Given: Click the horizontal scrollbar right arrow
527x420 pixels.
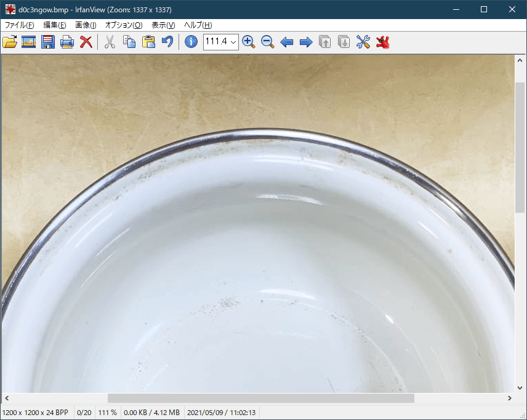Looking at the screenshot, I should (x=510, y=398).
